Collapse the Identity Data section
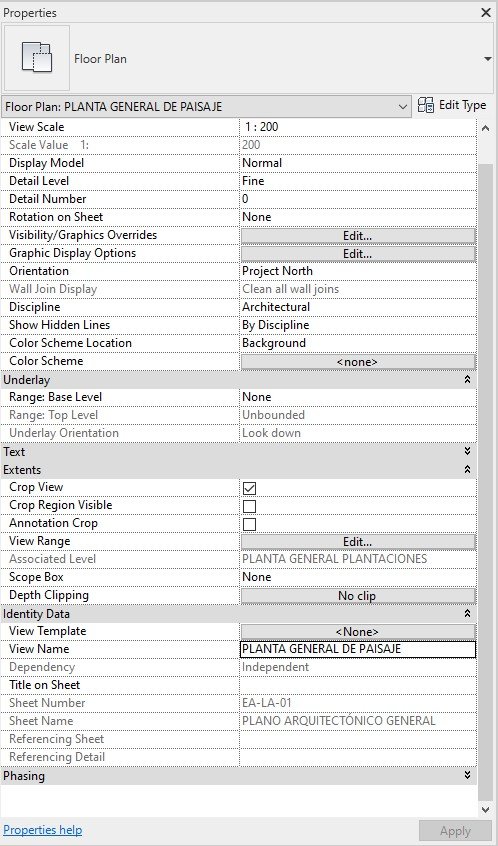Screen dimensions: 498x846 [x=467, y=614]
